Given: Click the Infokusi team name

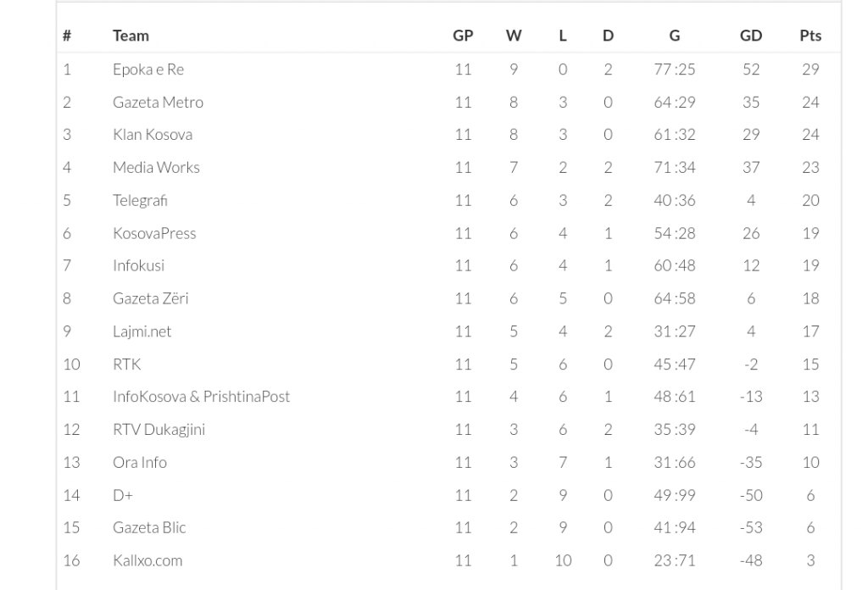Looking at the screenshot, I should [x=138, y=265].
